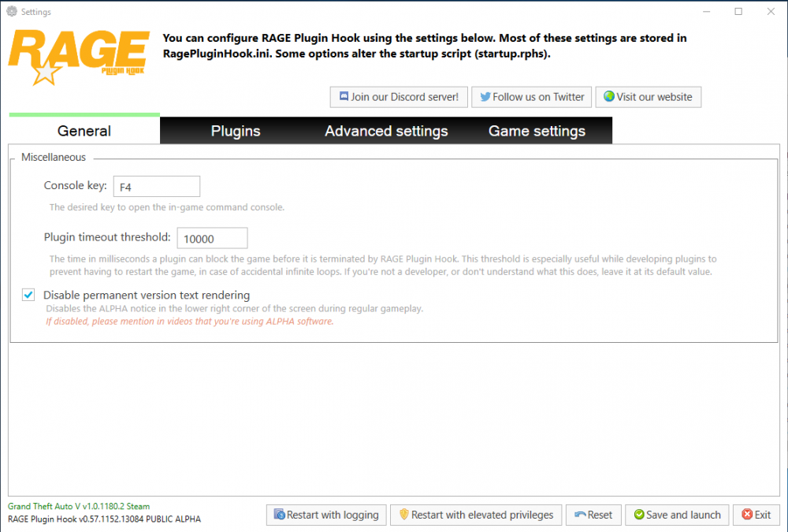
Task: Click Restart with elevated privileges
Action: pos(476,515)
